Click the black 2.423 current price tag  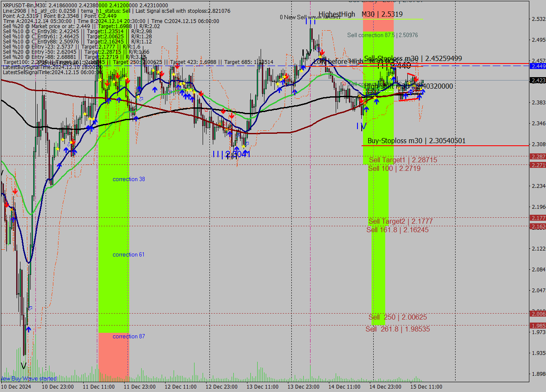pos(537,80)
